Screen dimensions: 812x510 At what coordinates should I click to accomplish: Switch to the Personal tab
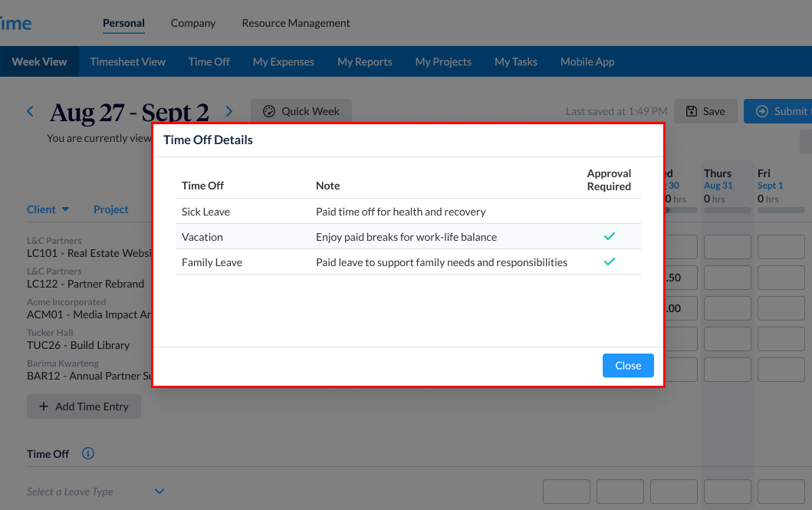(x=123, y=23)
